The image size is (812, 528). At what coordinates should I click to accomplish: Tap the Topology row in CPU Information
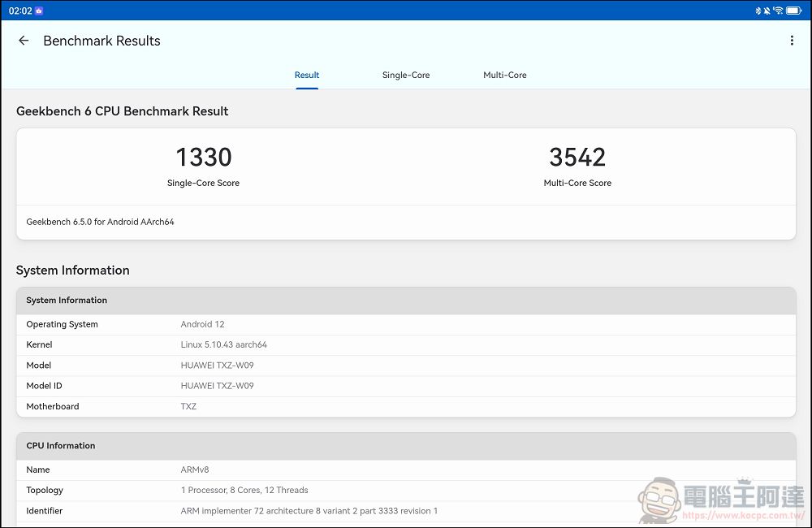coord(406,490)
